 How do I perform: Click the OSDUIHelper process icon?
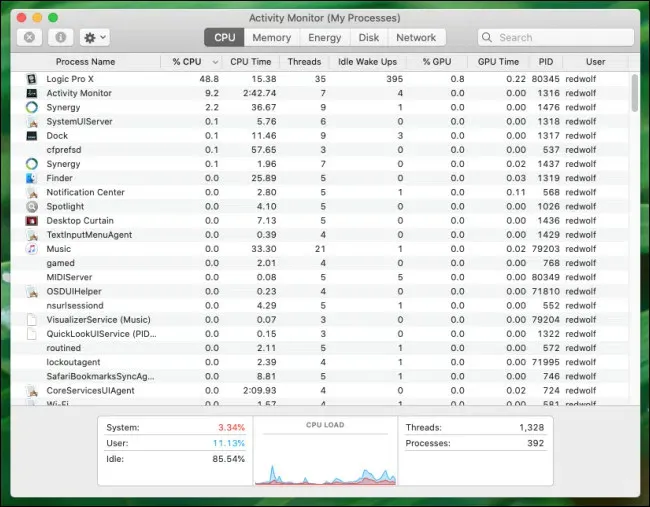click(x=32, y=291)
